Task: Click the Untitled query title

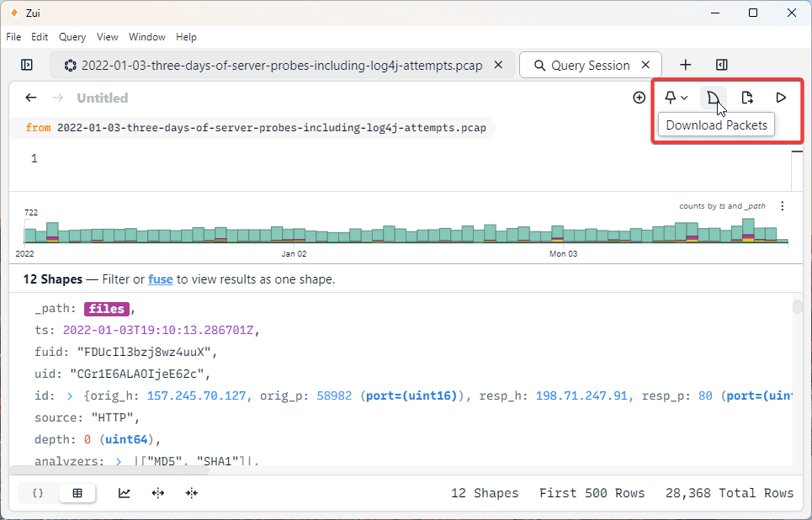Action: [103, 98]
